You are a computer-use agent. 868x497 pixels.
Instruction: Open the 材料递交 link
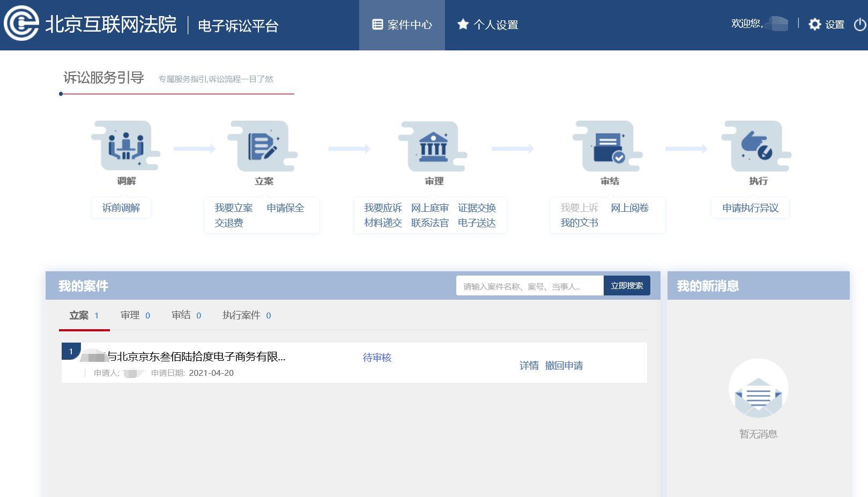[x=383, y=223]
